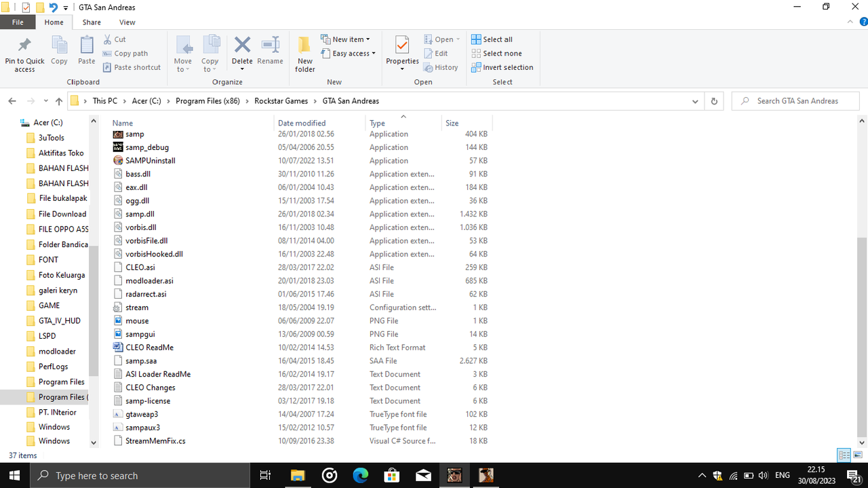Image resolution: width=868 pixels, height=488 pixels.
Task: Select the LSPD folder in sidebar
Action: pyautogui.click(x=47, y=336)
